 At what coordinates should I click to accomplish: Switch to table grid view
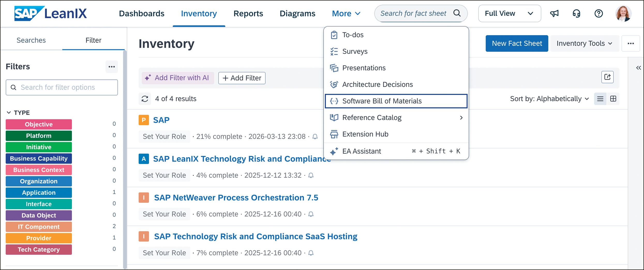[x=613, y=99]
